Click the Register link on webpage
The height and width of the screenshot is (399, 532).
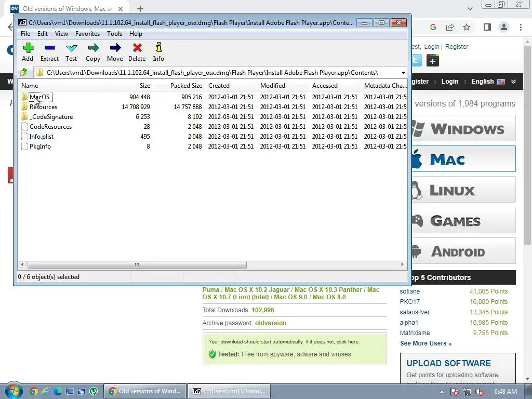click(456, 47)
